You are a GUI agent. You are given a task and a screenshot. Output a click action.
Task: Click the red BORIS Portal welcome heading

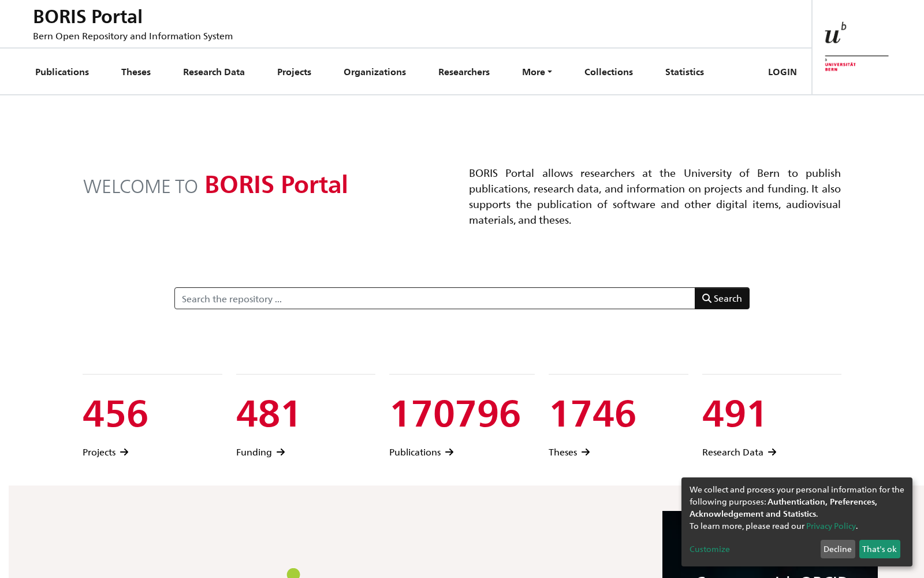point(276,185)
